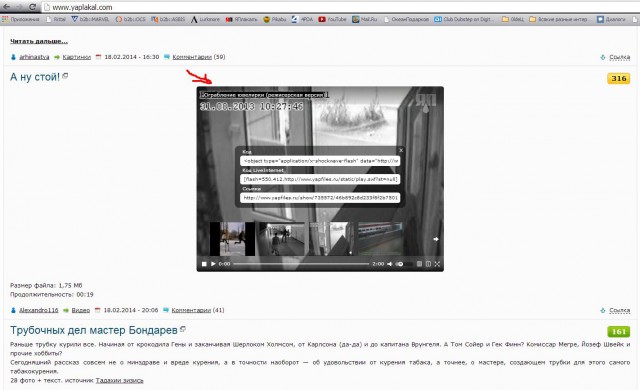Open the Rittal bookmark
The width and height of the screenshot is (640, 390).
click(x=56, y=19)
